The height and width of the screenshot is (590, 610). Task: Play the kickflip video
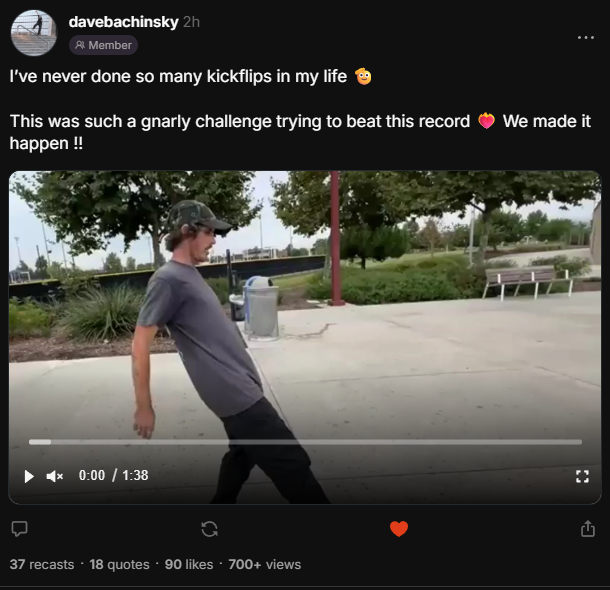29,476
